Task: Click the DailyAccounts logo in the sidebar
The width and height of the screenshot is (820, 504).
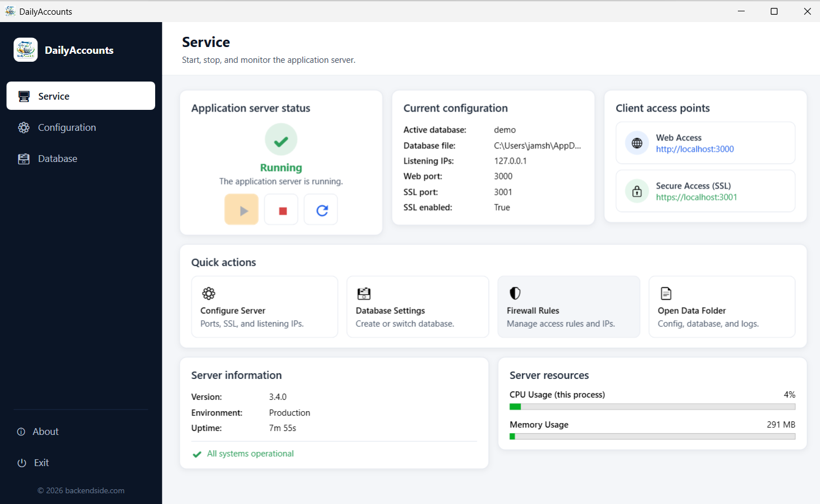Action: pyautogui.click(x=25, y=50)
